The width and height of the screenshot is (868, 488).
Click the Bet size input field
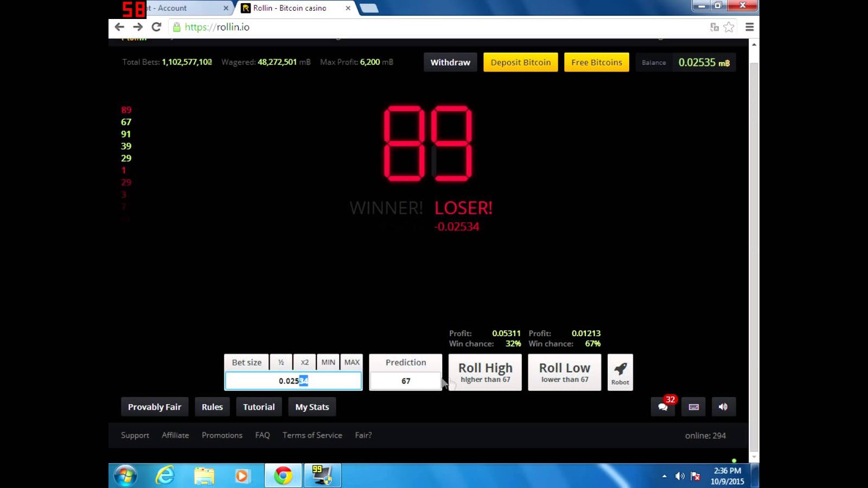click(x=293, y=381)
